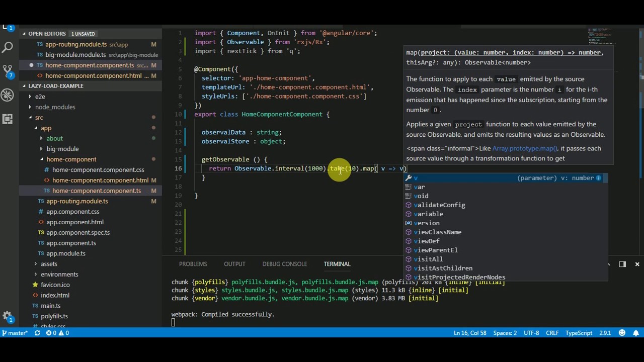Open app-routing.module.ts in Open Editors
Image resolution: width=644 pixels, height=362 pixels.
[91, 44]
